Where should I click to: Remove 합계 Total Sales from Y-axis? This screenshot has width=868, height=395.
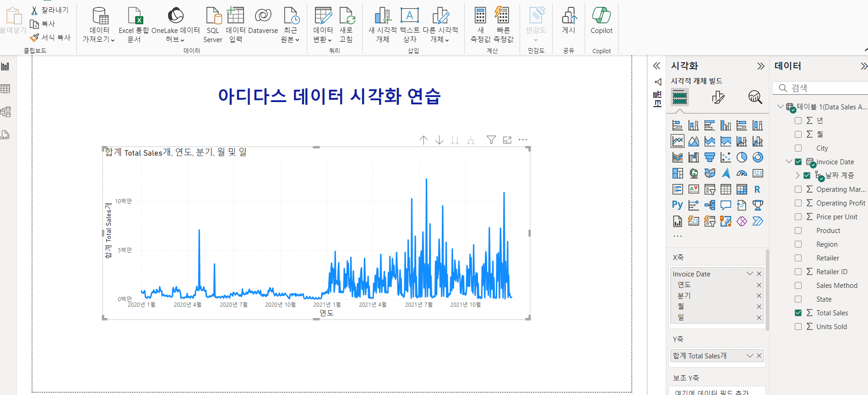point(759,356)
